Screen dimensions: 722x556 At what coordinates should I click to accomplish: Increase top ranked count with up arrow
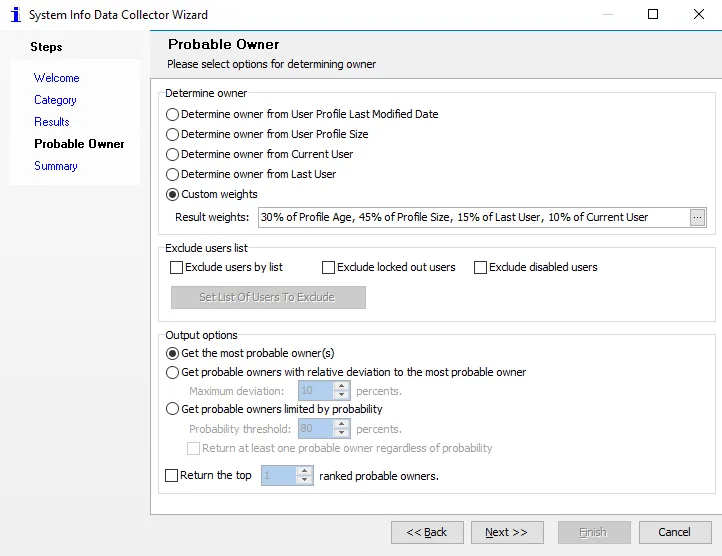[x=304, y=471]
